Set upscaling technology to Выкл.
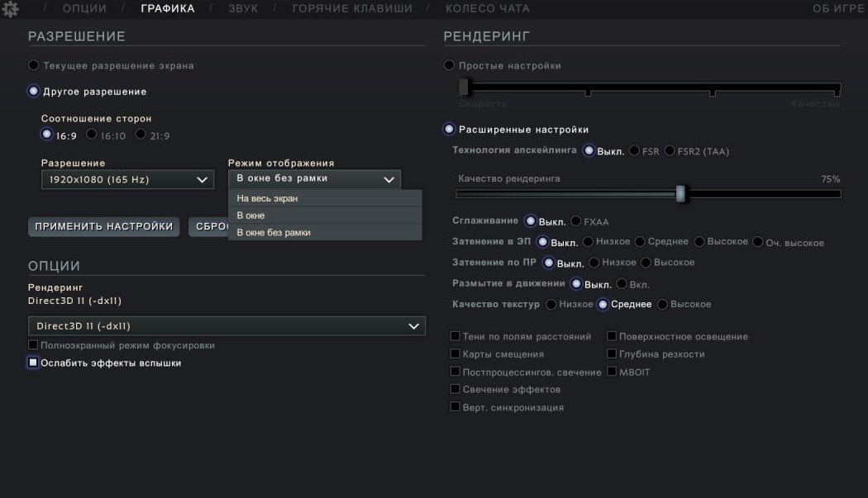This screenshot has width=868, height=498. (589, 150)
